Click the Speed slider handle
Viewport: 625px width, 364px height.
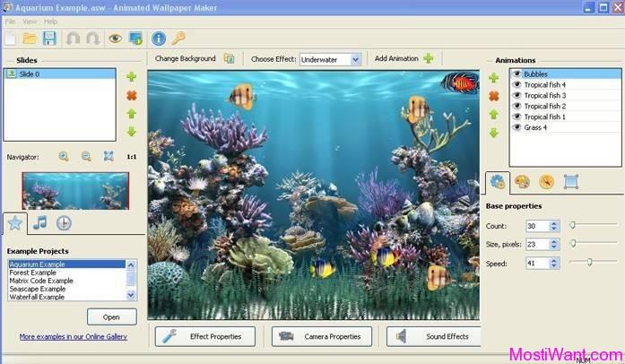click(x=589, y=262)
